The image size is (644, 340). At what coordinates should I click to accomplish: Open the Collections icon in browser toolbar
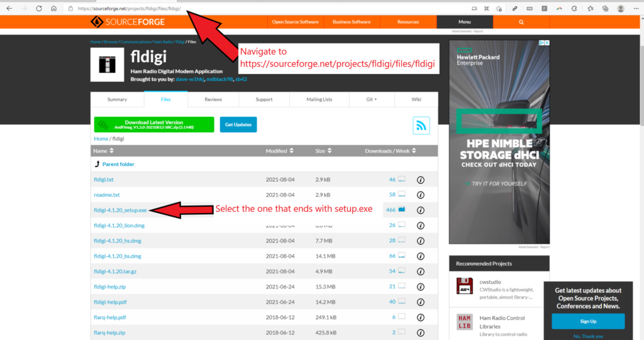click(606, 8)
